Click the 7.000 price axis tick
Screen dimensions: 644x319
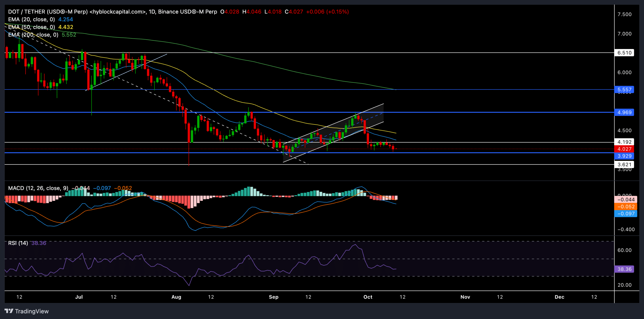(624, 34)
